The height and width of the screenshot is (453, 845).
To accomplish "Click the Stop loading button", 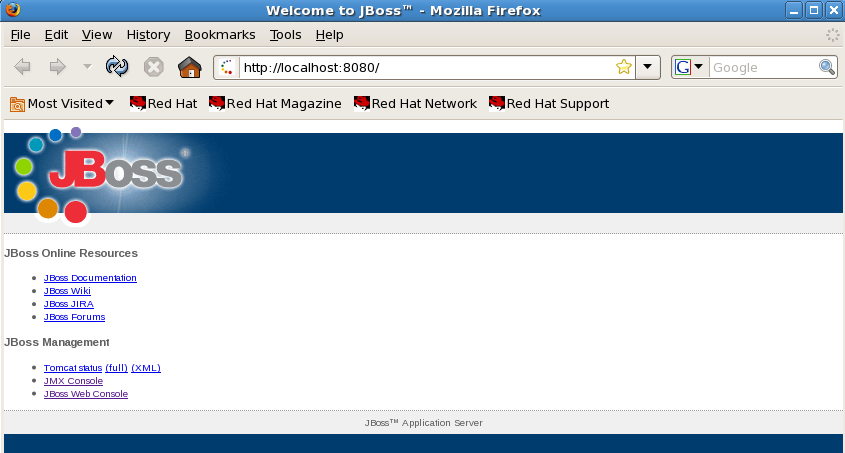I will pos(154,67).
